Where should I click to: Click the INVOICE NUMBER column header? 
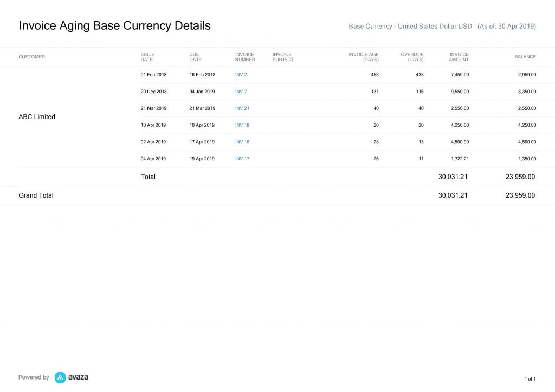245,57
